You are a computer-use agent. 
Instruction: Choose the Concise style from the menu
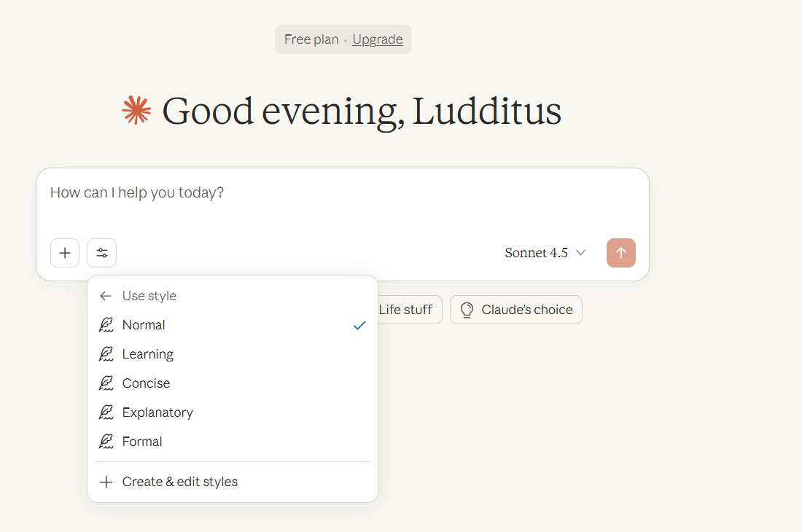(147, 383)
